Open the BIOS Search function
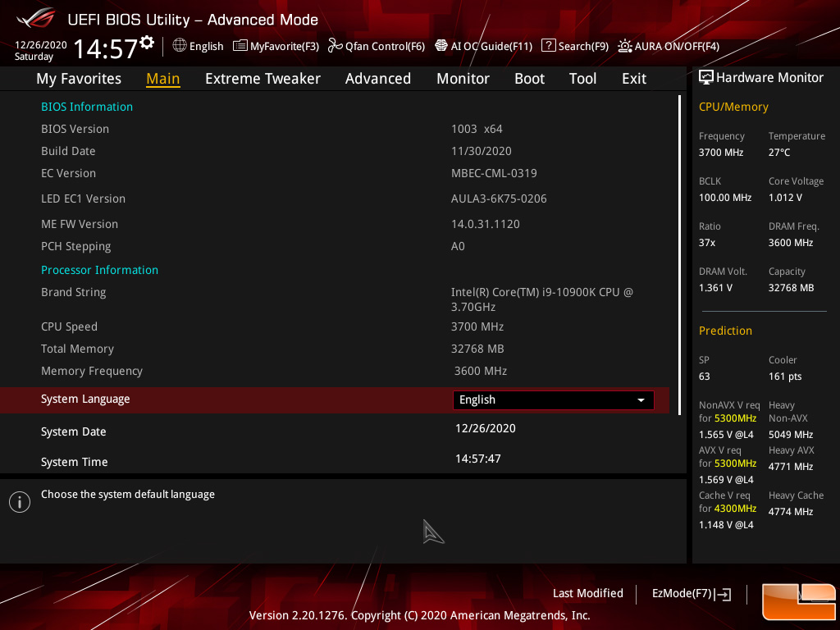Image resolution: width=840 pixels, height=630 pixels. pyautogui.click(x=574, y=46)
